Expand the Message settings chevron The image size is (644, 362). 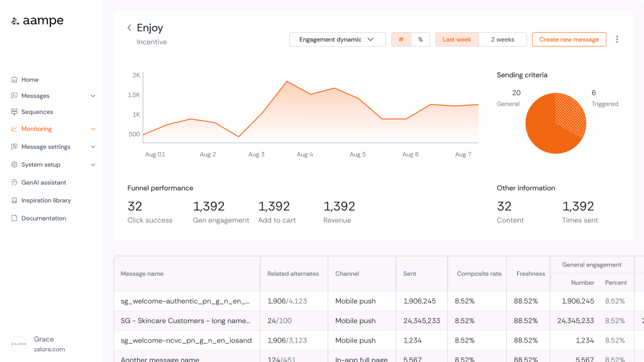pyautogui.click(x=93, y=146)
